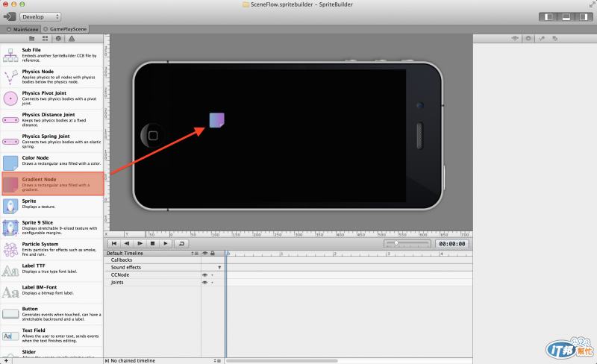Select the Physics Pivot Joint icon
The image size is (597, 364).
pyautogui.click(x=10, y=98)
